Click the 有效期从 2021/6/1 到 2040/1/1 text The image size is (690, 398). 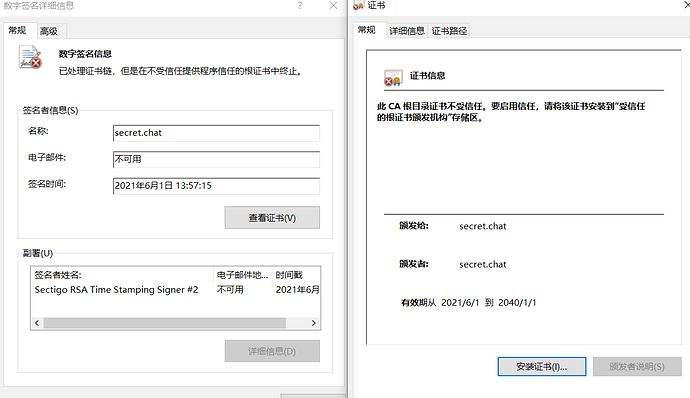pos(468,303)
